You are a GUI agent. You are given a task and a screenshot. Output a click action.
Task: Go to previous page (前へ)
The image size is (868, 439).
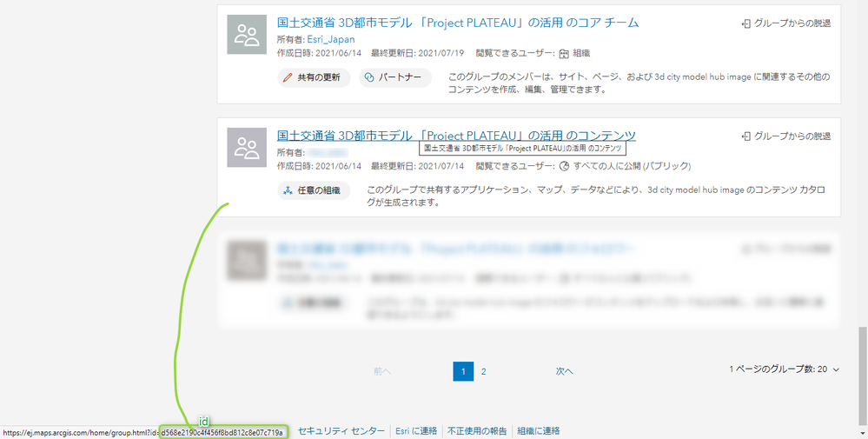[x=382, y=371]
